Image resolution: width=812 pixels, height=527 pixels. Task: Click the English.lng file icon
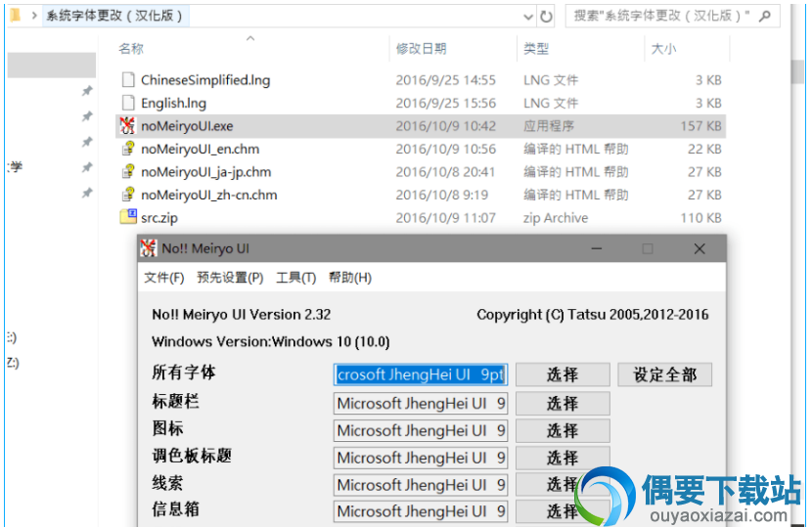[128, 103]
